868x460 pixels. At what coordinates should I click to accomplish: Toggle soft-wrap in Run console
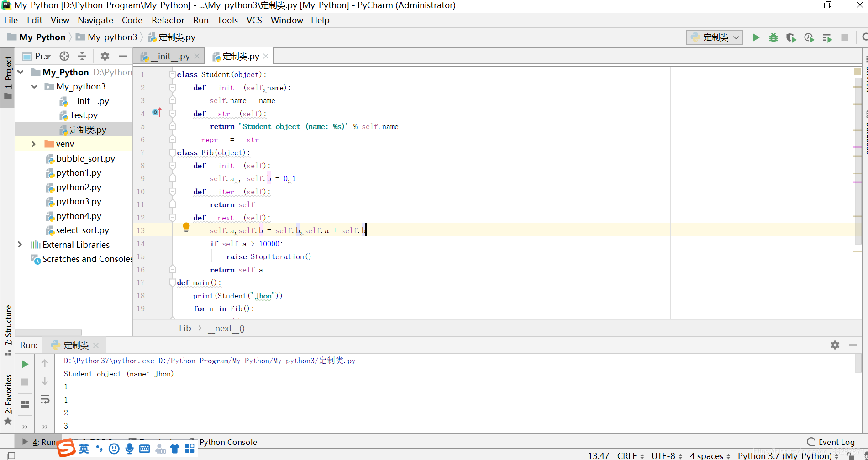45,399
